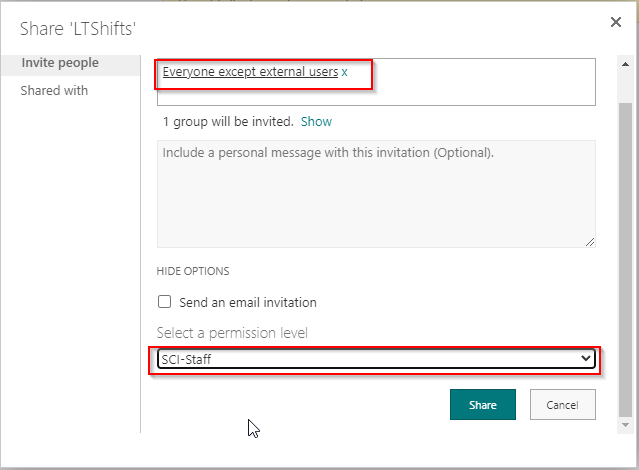639x470 pixels.
Task: Open 'Everyone except external users' group entry
Action: pyautogui.click(x=250, y=72)
